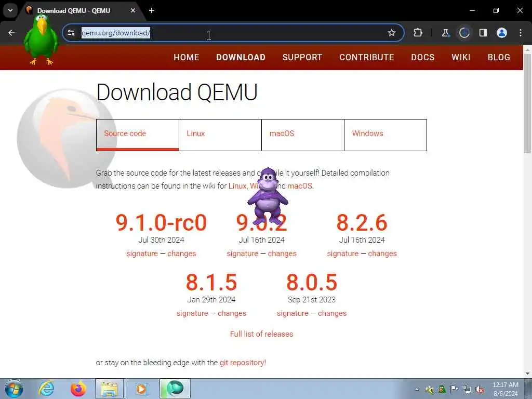Open BLOG in the site navigation
The height and width of the screenshot is (399, 532).
pyautogui.click(x=499, y=57)
